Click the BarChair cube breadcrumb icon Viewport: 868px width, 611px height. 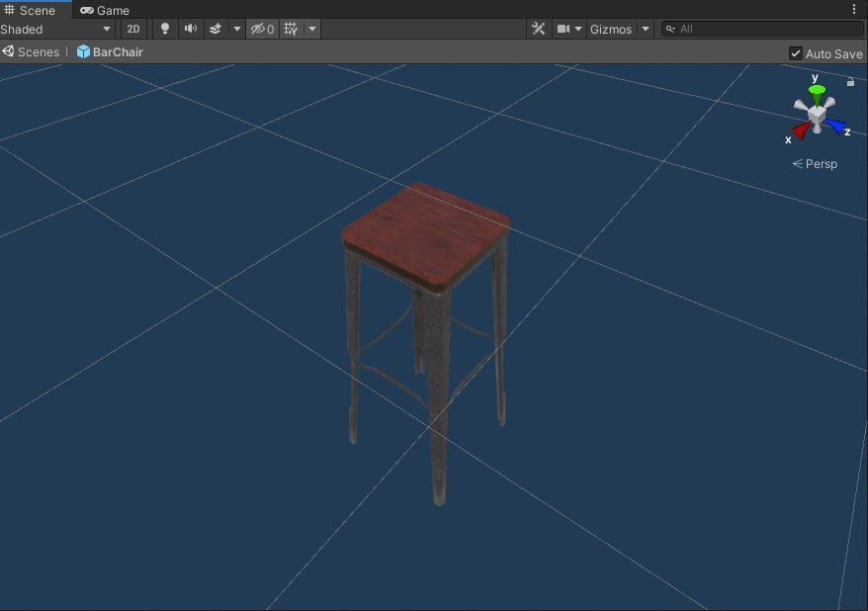82,51
